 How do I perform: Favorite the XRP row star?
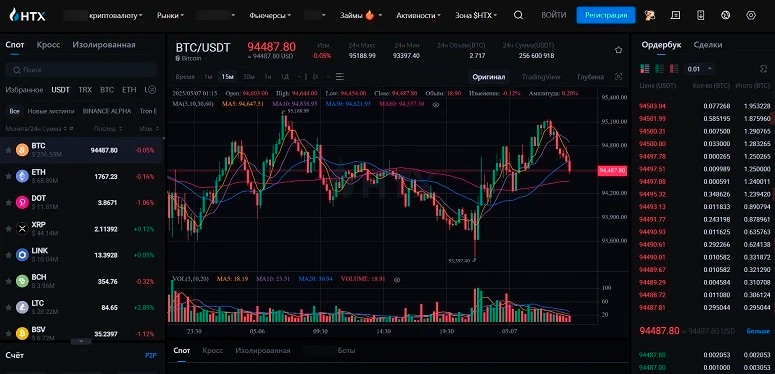click(x=8, y=229)
